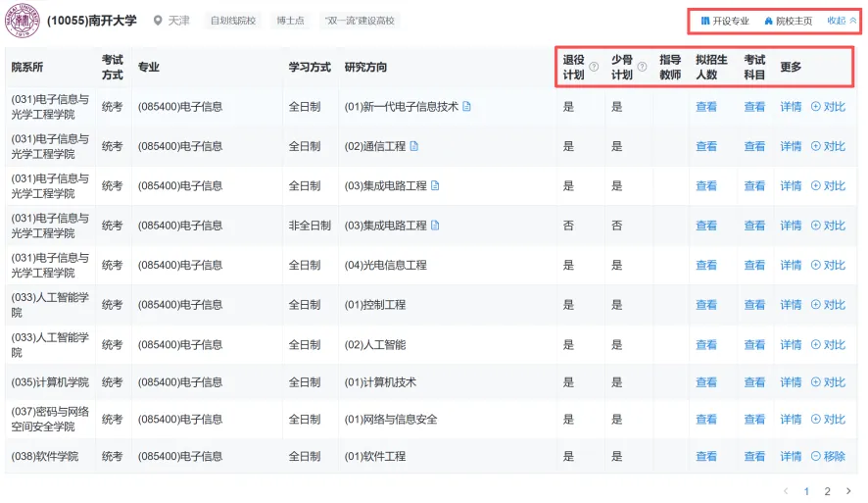Open 详情 for 网络与信息安全

[791, 420]
